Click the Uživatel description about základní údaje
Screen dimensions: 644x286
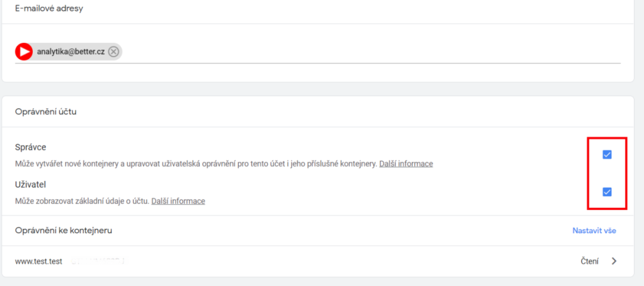(82, 201)
